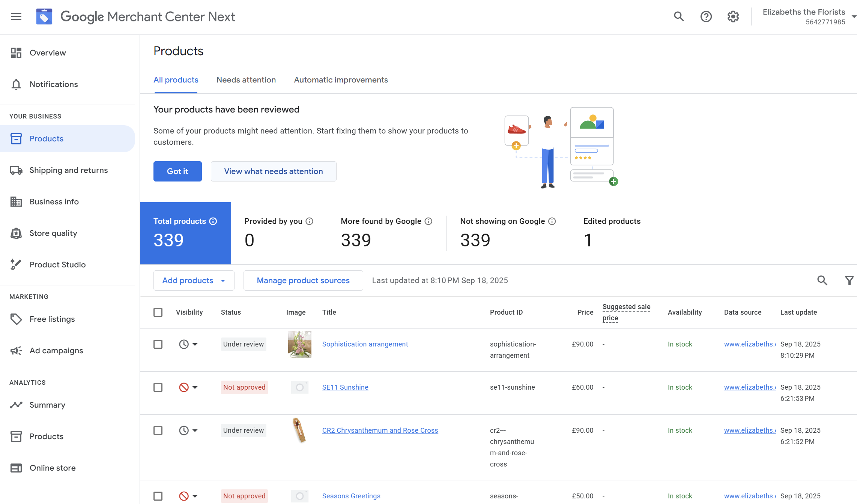This screenshot has width=857, height=504.
Task: Open the help question mark icon
Action: tap(706, 16)
